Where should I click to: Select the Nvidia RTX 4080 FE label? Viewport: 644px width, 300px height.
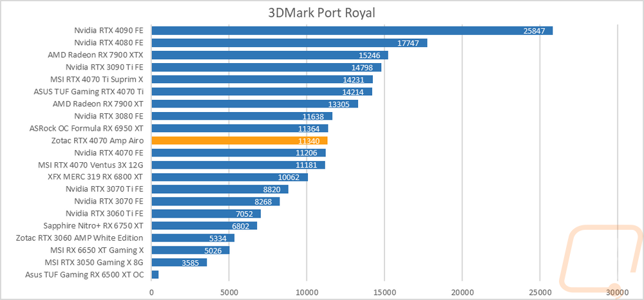[x=109, y=42]
